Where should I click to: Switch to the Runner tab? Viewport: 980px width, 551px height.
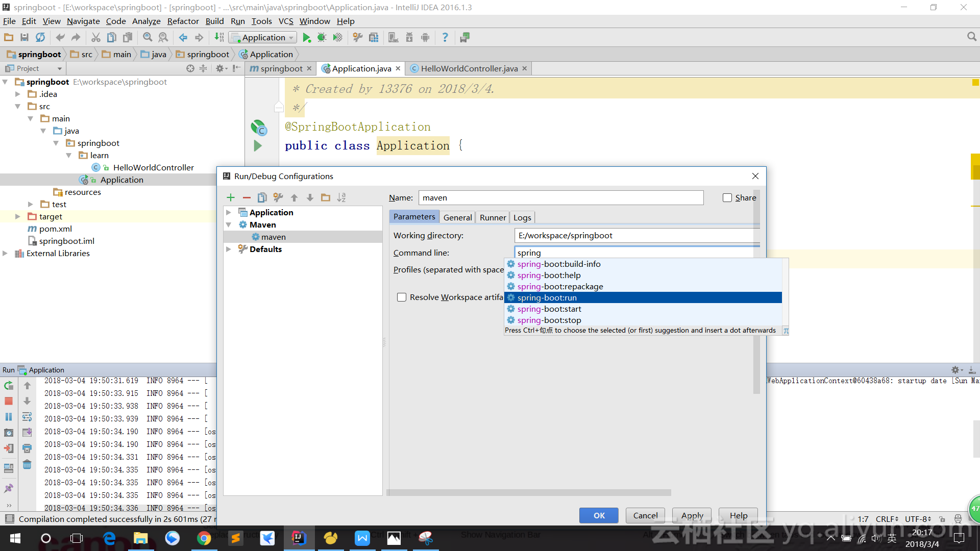493,217
